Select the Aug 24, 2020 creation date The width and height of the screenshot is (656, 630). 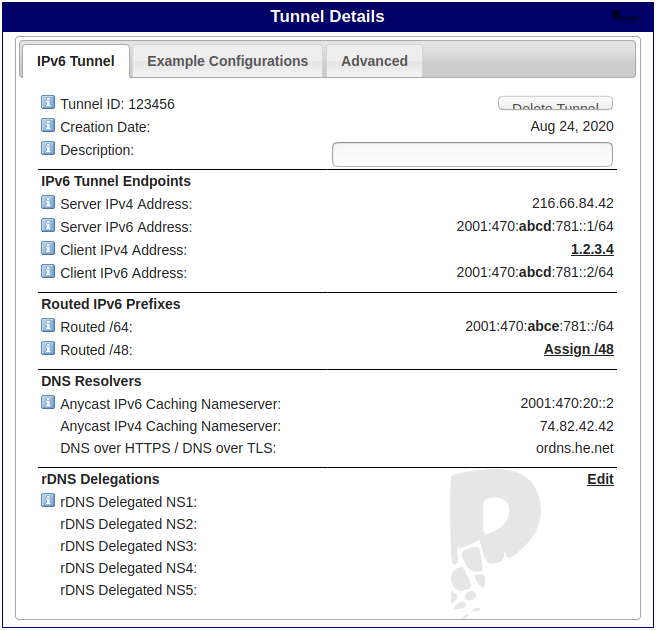coord(572,126)
